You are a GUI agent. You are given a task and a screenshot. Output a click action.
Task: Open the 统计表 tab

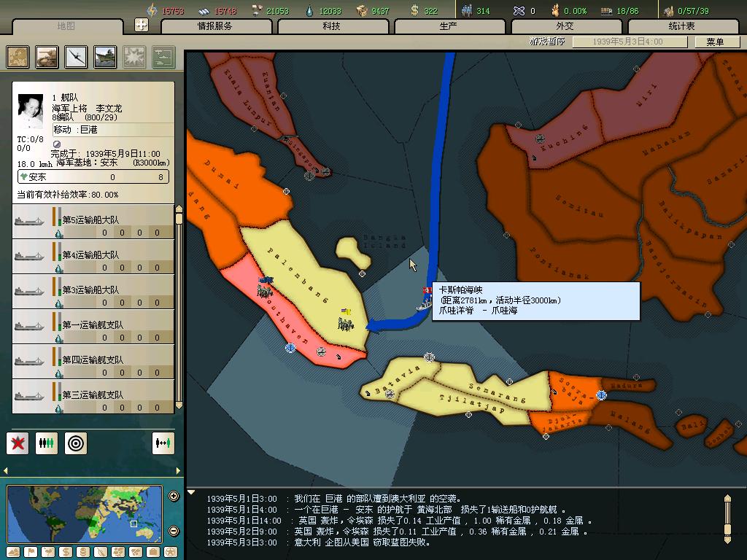(682, 26)
